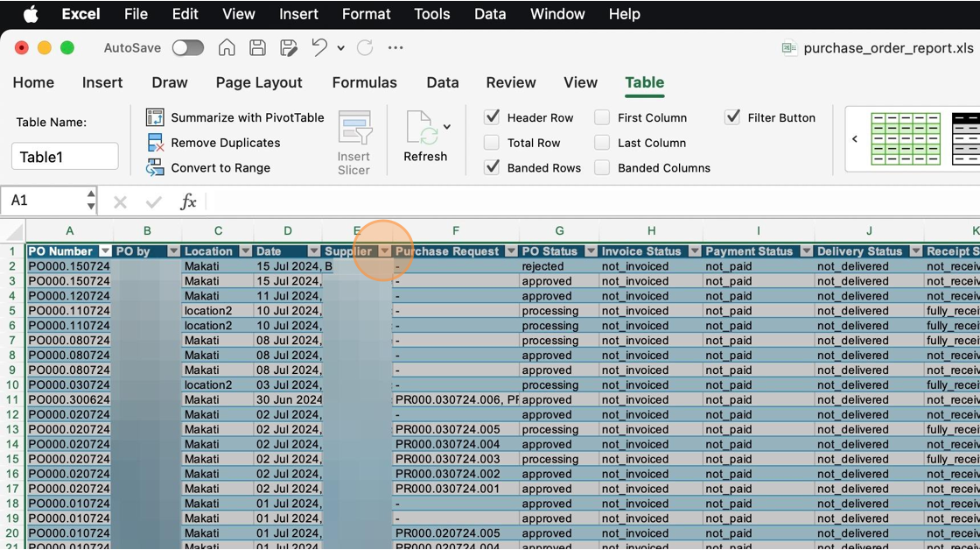Open the Format menu in the menu bar
The height and width of the screenshot is (550, 980).
367,14
